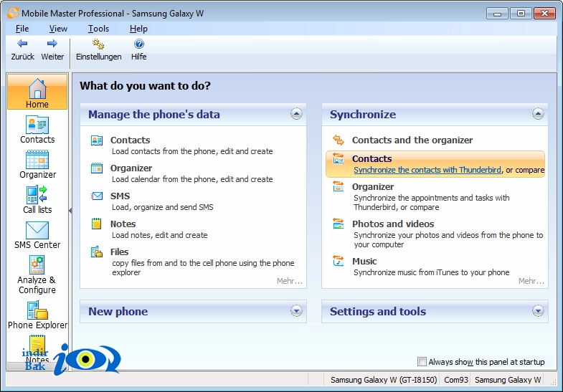Open the SMS heading under Manage data
The height and width of the screenshot is (392, 563).
click(x=120, y=196)
